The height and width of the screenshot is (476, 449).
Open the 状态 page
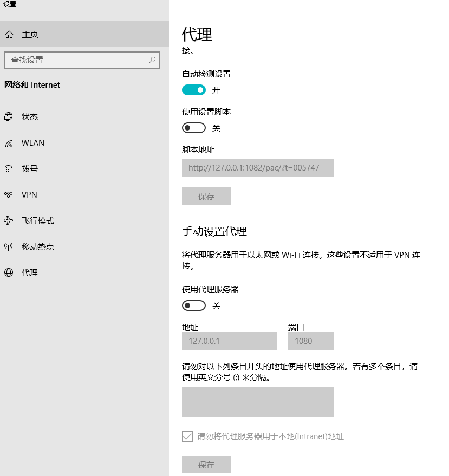pos(84,116)
